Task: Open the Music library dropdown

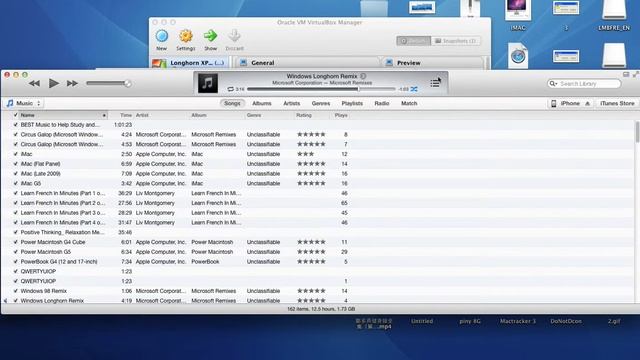Action: (x=24, y=103)
